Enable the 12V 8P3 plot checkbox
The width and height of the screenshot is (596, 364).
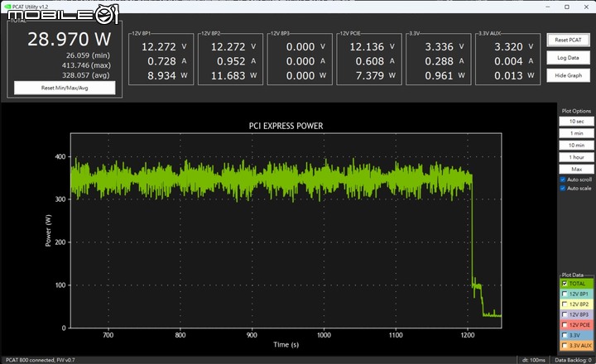(565, 314)
